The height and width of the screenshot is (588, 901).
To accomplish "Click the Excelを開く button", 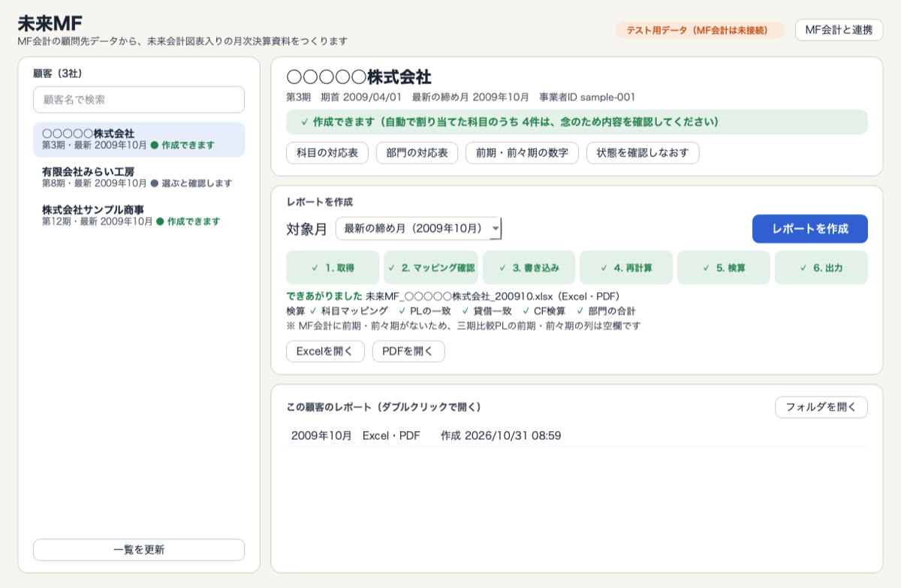I will tap(325, 351).
